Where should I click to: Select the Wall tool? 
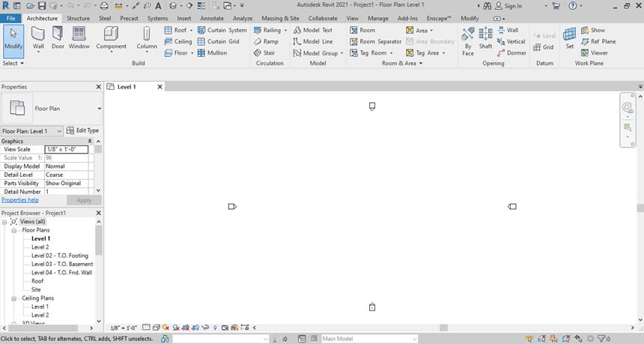[x=38, y=39]
